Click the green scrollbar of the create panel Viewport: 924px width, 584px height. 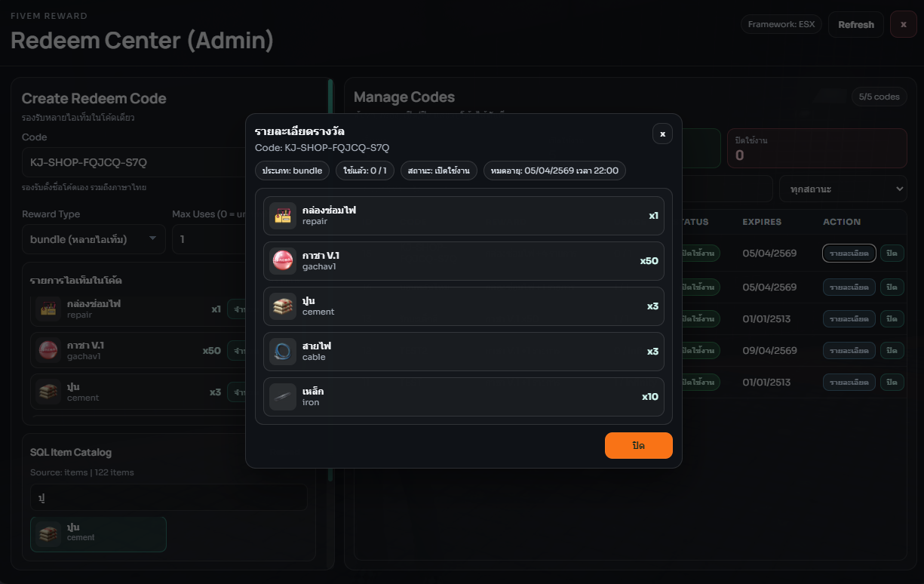[x=330, y=279]
